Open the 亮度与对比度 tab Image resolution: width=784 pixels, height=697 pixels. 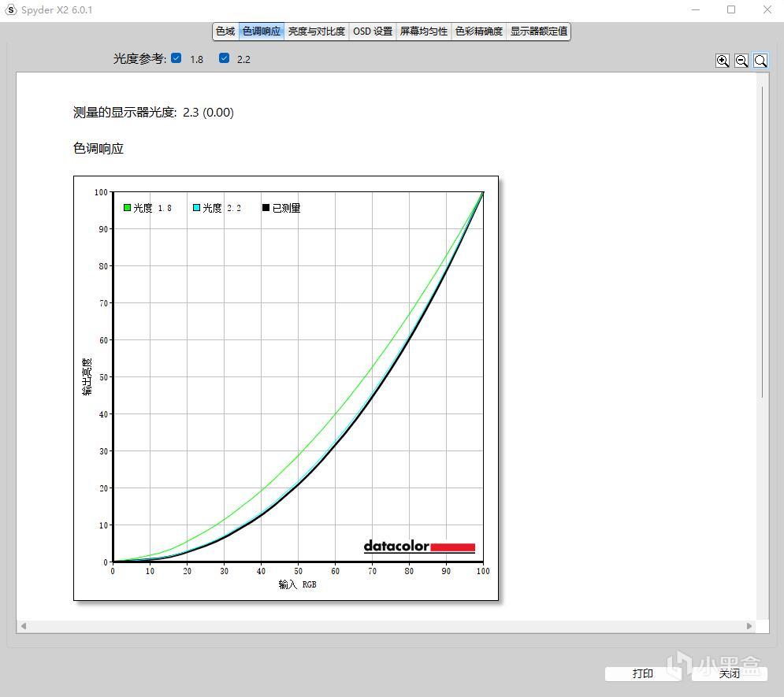(318, 32)
